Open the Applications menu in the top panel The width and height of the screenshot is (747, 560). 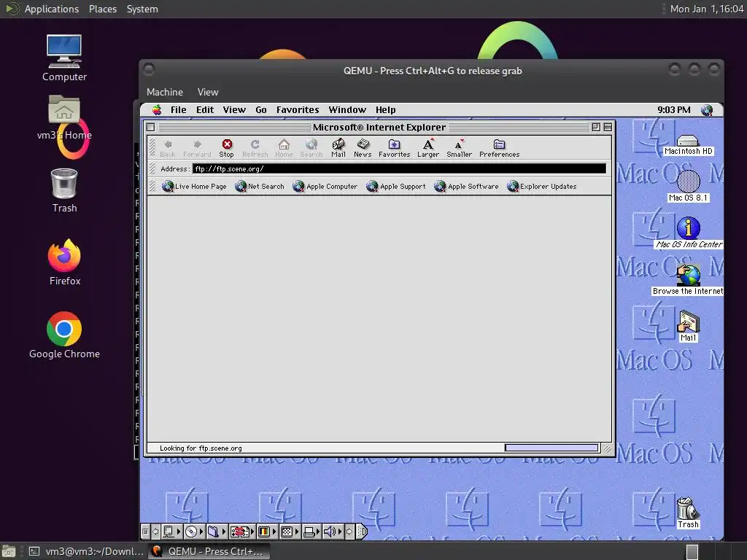[x=52, y=9]
